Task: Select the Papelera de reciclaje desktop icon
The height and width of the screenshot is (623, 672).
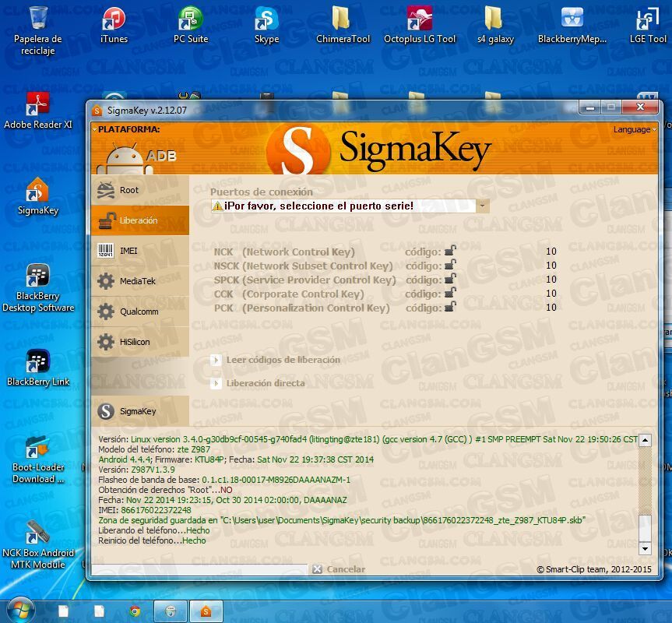Action: [38, 31]
